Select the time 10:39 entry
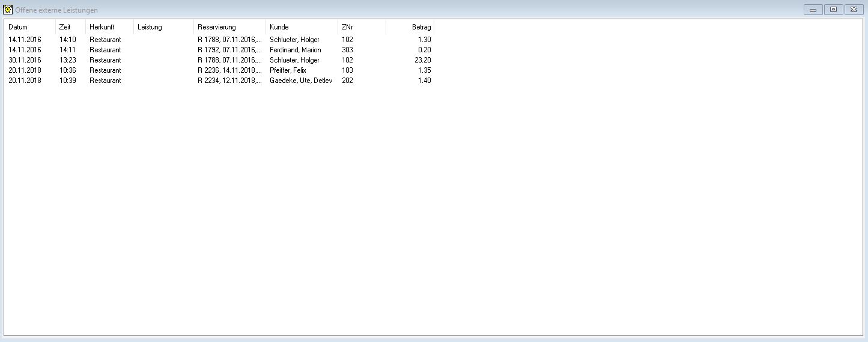The image size is (868, 342). tap(68, 81)
